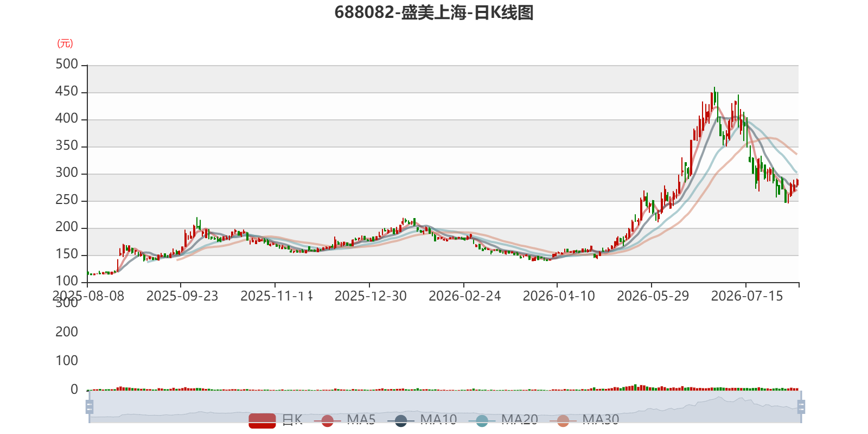
Task: Click the chart title 688082-盛美上海-日K线图
Action: click(x=434, y=12)
